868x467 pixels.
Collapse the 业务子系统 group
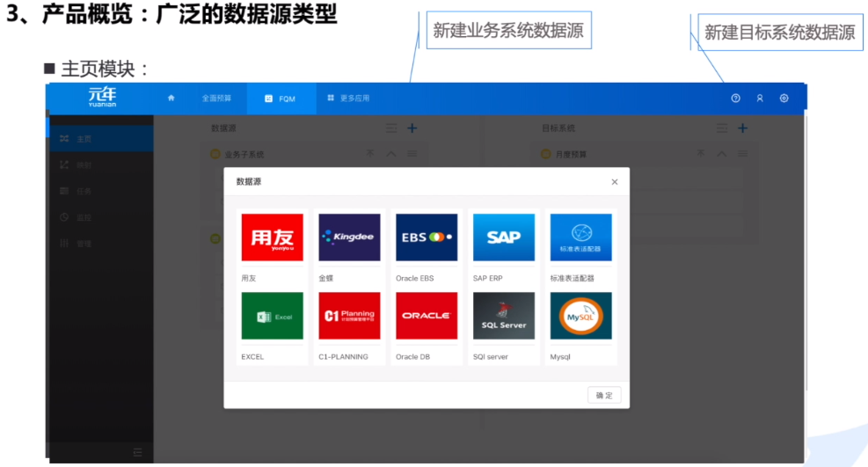click(390, 154)
